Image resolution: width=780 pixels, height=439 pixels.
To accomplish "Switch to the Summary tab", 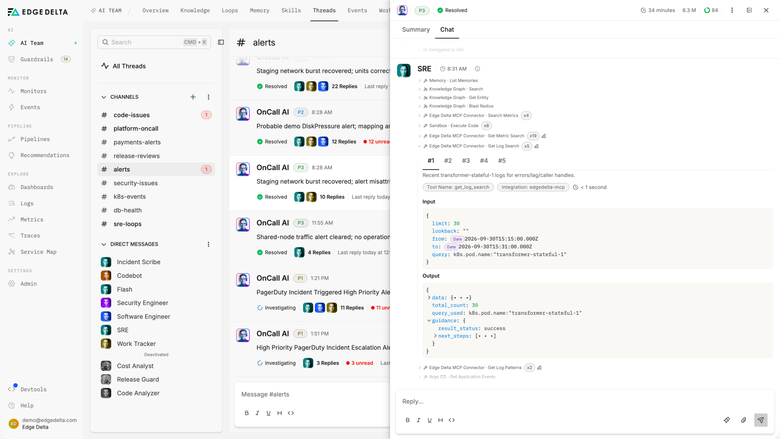I will (415, 30).
